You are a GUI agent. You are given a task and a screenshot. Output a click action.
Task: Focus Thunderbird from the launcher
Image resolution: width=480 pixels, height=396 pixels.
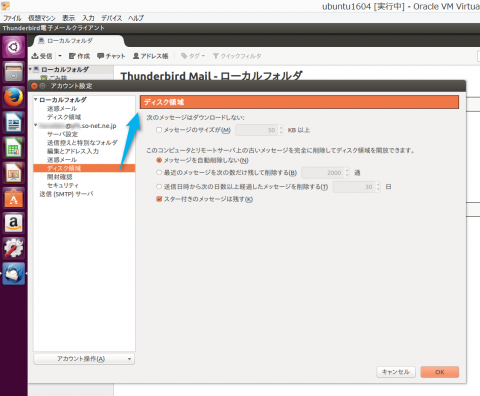(13, 273)
